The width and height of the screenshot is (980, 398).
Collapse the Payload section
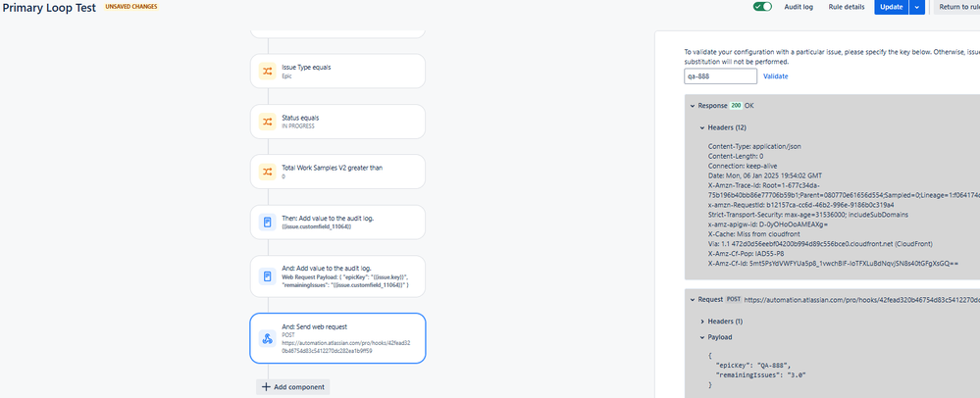pos(701,337)
